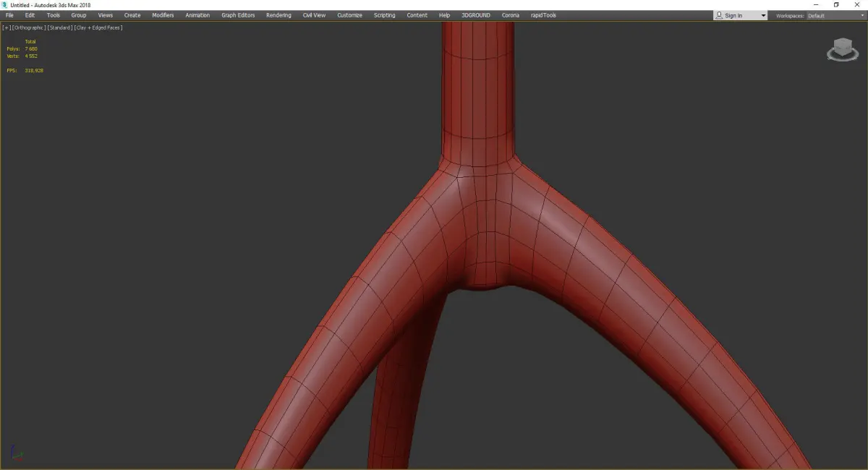Open the Rendering menu
Image resolution: width=868 pixels, height=470 pixels.
(x=278, y=15)
